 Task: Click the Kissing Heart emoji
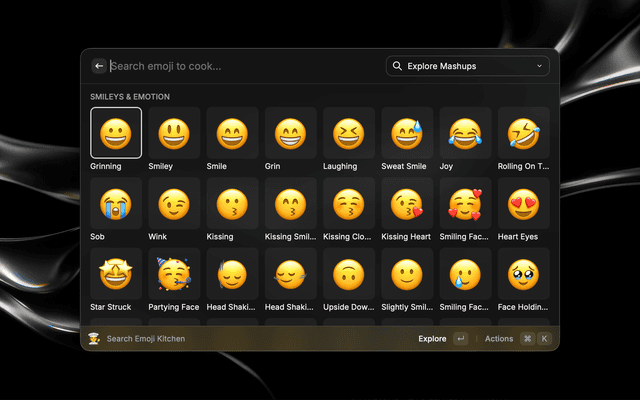[406, 204]
